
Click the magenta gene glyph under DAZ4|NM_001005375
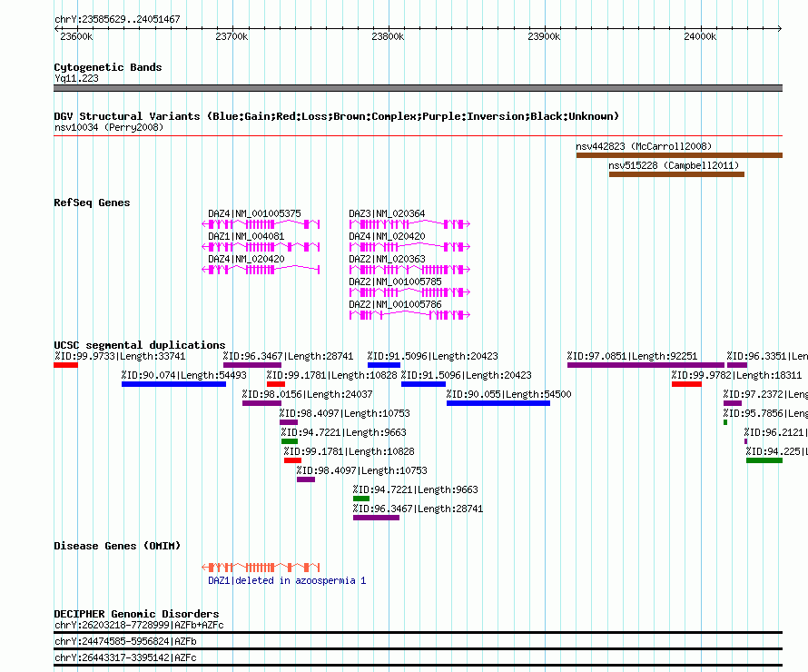[261, 224]
